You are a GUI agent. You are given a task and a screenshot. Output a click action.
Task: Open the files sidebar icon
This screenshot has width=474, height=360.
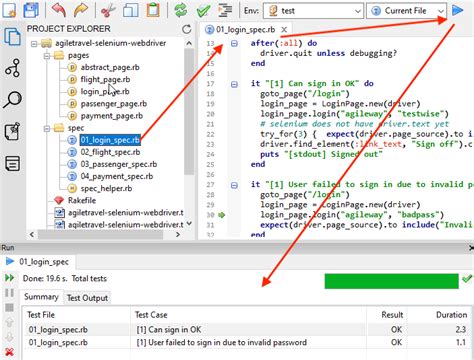13,36
